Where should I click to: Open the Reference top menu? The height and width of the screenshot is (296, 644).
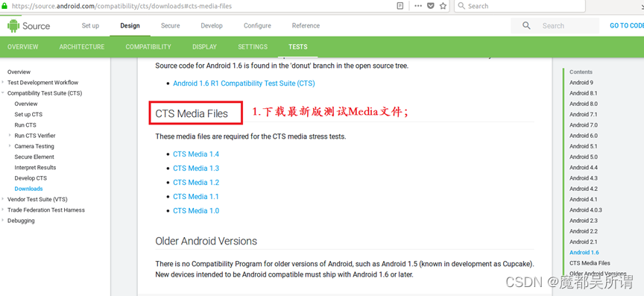[x=306, y=25]
